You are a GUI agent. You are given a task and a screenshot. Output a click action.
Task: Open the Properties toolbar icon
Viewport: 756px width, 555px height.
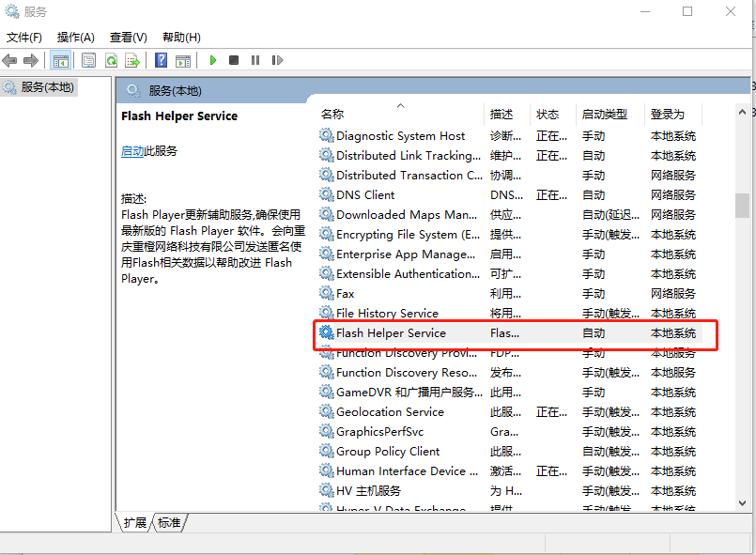tap(88, 60)
